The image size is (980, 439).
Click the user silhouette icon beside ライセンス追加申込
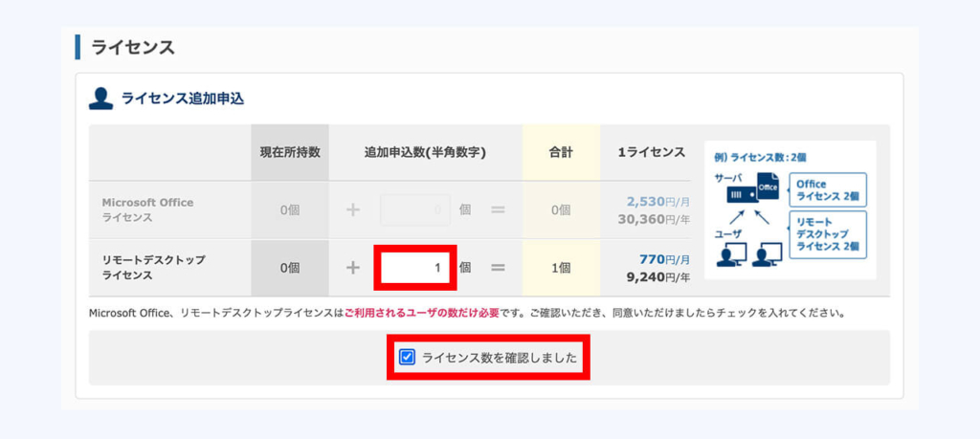click(x=100, y=99)
